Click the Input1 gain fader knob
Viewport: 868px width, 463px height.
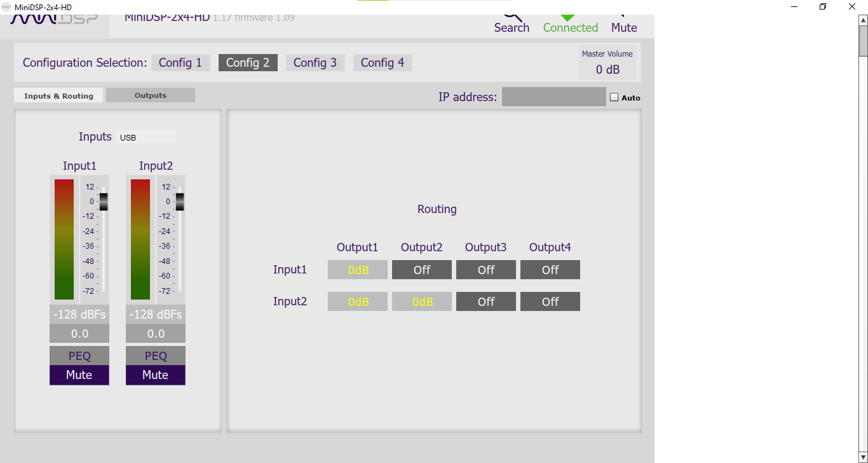pyautogui.click(x=104, y=202)
